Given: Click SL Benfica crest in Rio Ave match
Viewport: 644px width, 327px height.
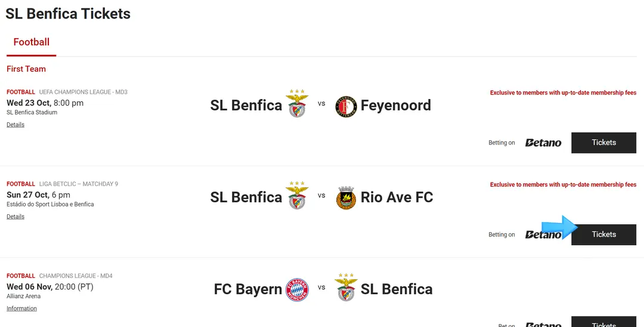Looking at the screenshot, I should pos(297,196).
